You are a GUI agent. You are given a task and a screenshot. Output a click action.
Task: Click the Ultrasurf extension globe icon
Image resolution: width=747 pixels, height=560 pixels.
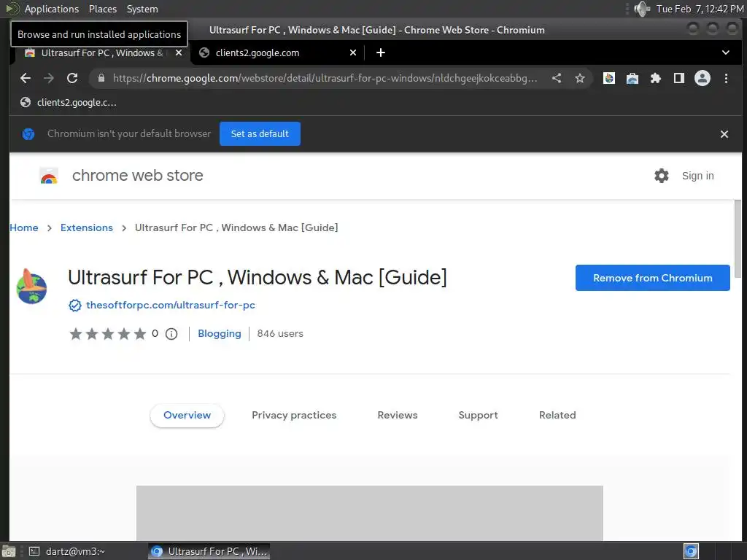coord(31,286)
